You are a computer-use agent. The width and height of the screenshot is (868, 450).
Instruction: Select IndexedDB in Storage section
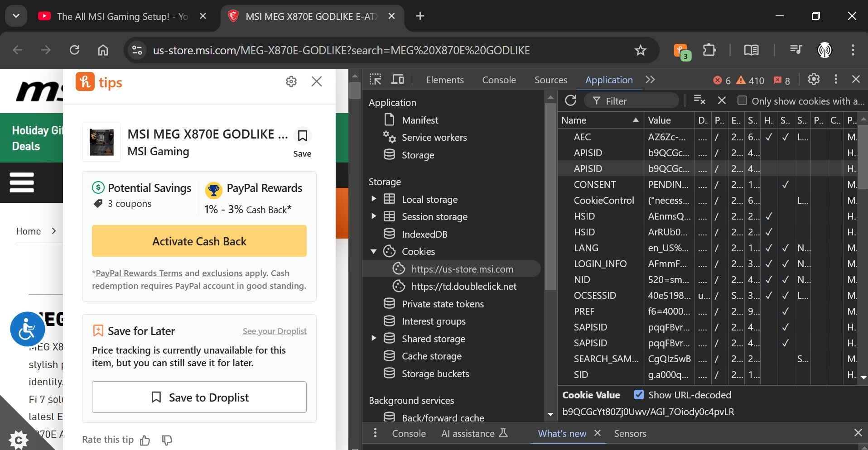424,234
